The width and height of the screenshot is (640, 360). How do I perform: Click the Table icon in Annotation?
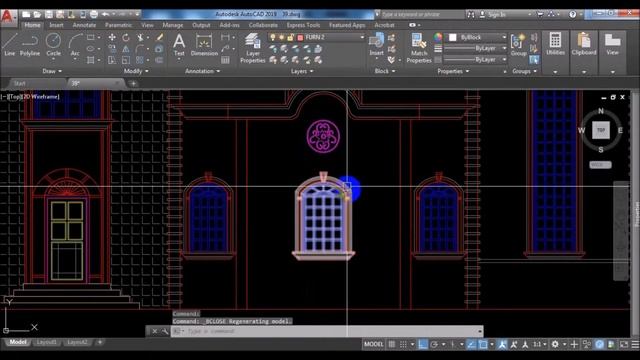point(225,60)
